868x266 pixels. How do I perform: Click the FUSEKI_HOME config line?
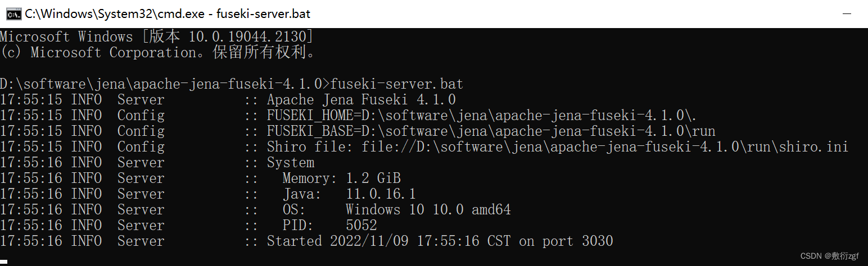click(349, 116)
